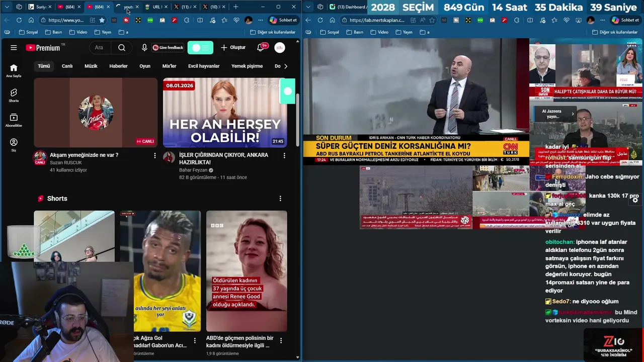
Task: Show next category chips with arrow
Action: click(286, 66)
